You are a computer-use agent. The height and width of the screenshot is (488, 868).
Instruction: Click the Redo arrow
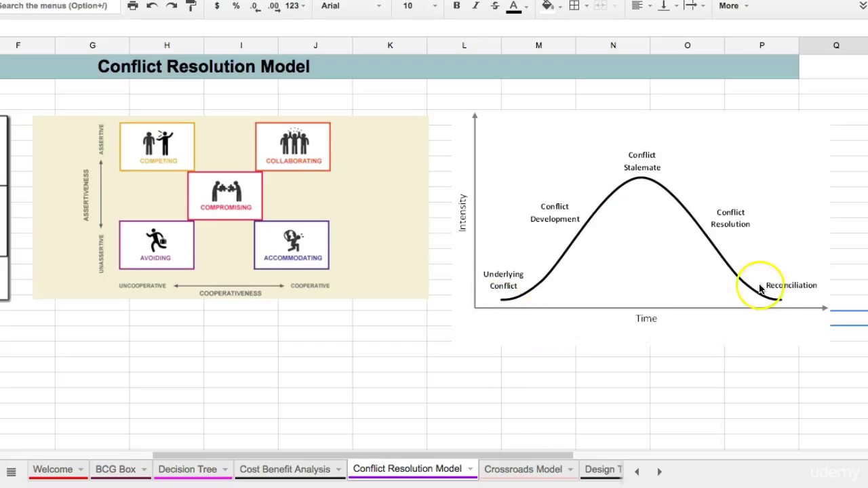[172, 5]
